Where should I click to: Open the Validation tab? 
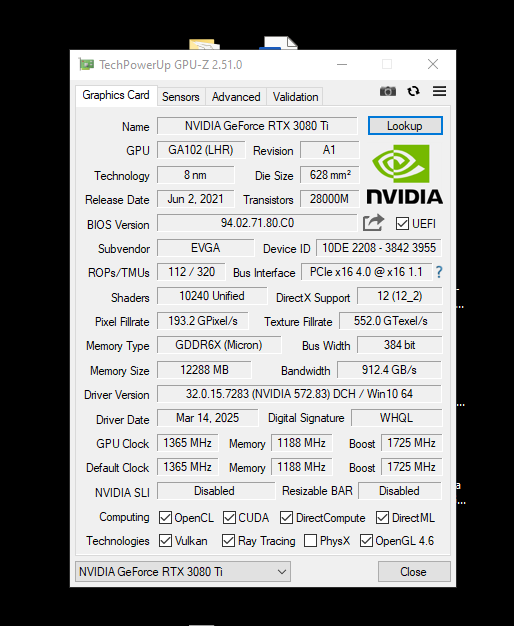(x=295, y=97)
